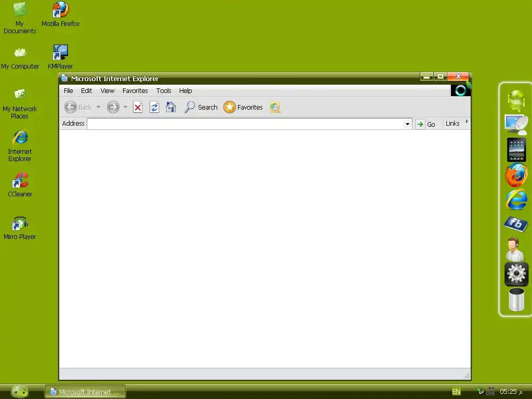This screenshot has width=532, height=399.
Task: Click the 05:25 clock in tray
Action: coord(508,392)
